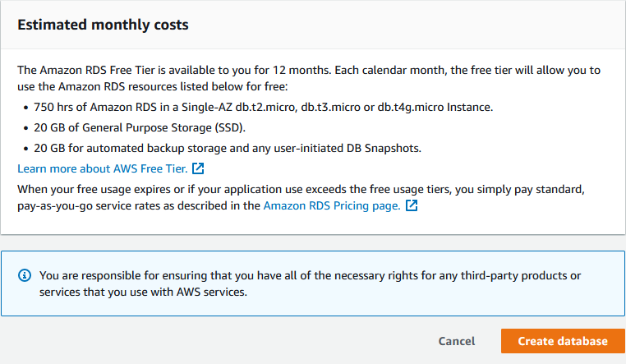Open the Amazon RDS Pricing page link
The width and height of the screenshot is (626, 364).
(x=331, y=206)
